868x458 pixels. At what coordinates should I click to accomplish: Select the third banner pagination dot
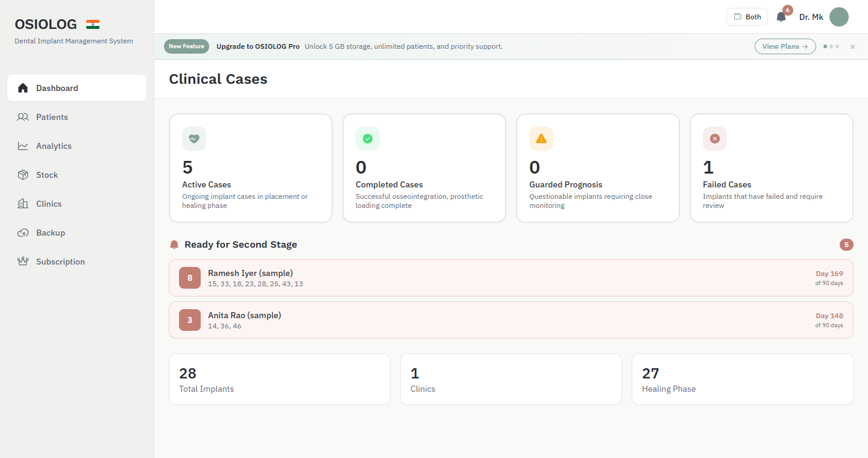click(x=837, y=46)
